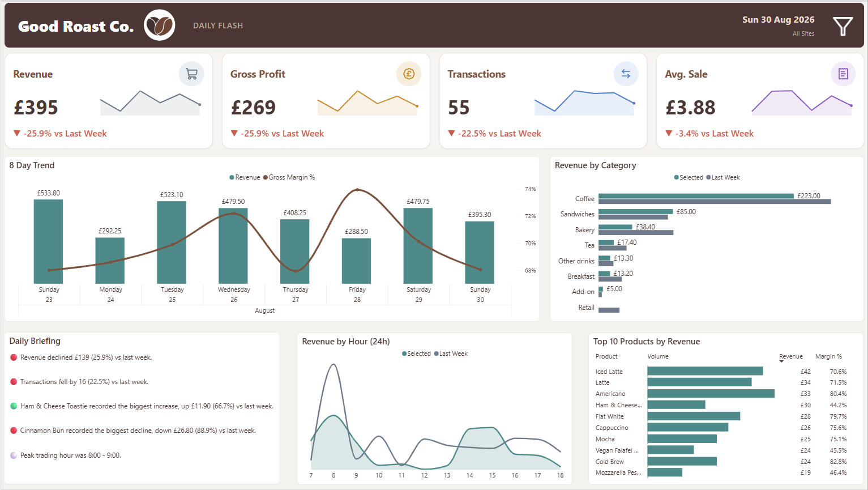Click the 'Mocha' product name

coord(605,439)
